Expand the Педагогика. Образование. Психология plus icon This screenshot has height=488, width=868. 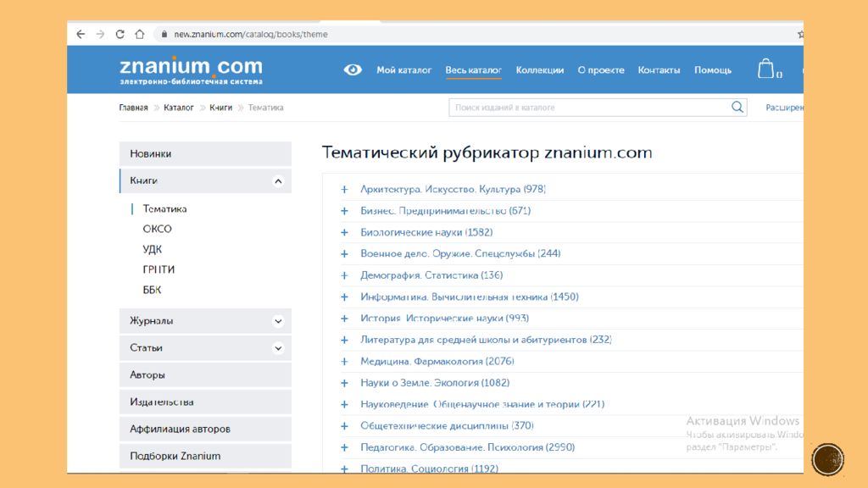[344, 447]
